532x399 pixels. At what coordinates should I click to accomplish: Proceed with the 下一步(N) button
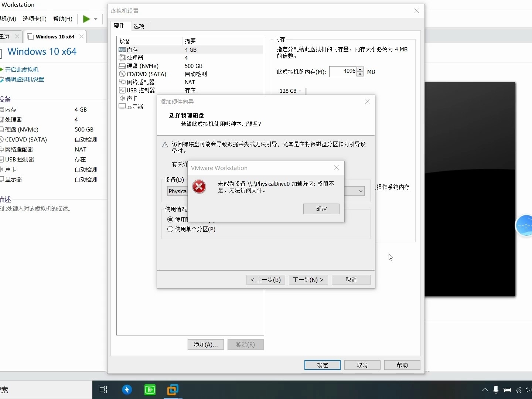tap(308, 280)
